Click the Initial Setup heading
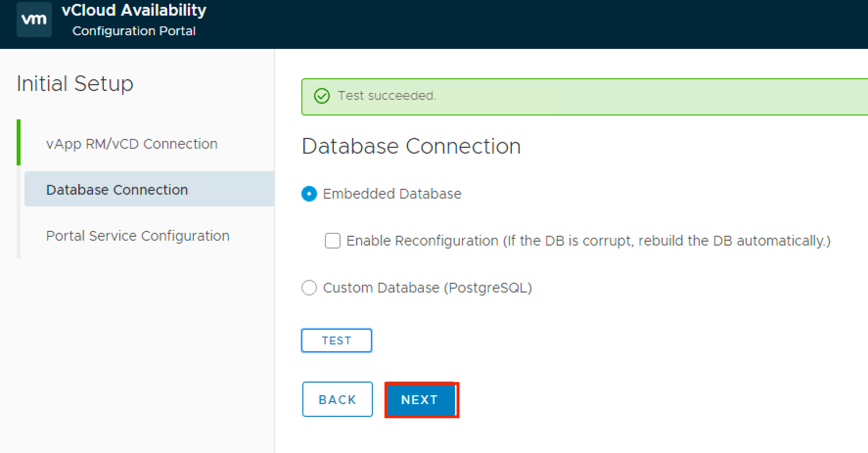 [x=75, y=84]
